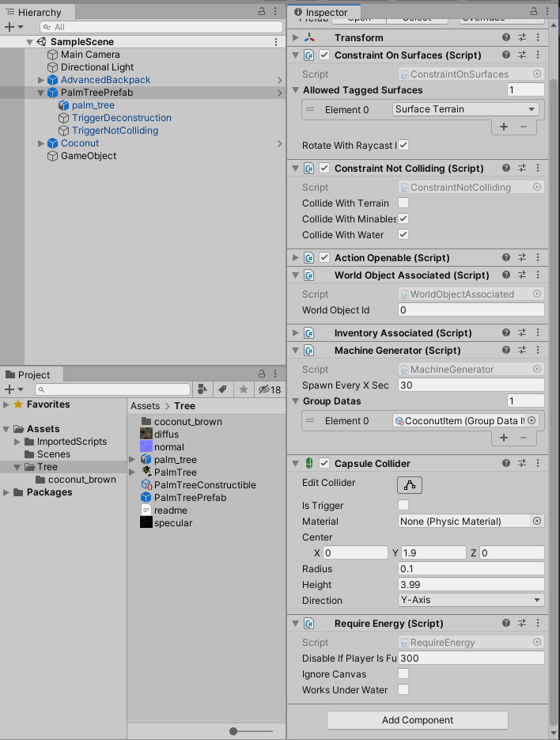Select TriggerDeconstruction in Hierarchy
Screen dimensions: 560x740
(122, 117)
